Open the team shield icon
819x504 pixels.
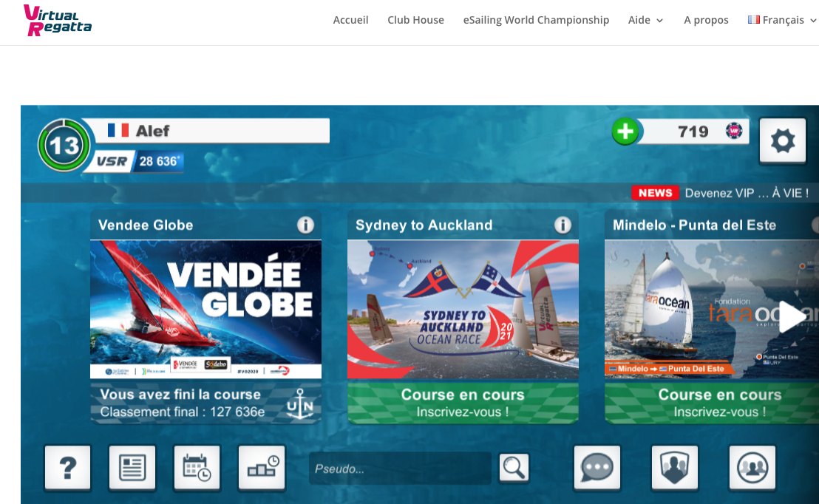pos(674,468)
